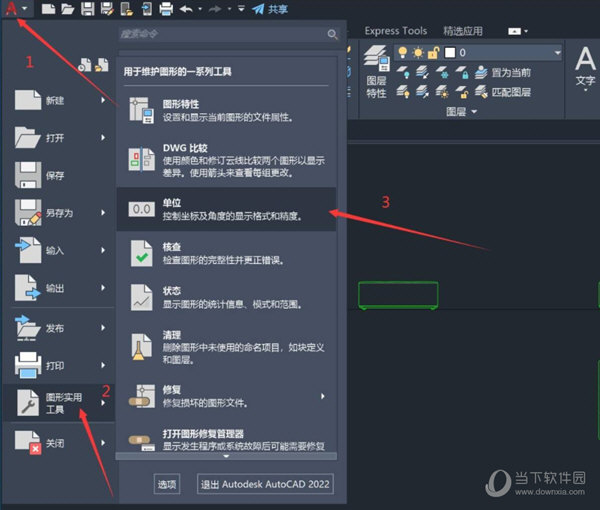The image size is (600, 510).
Task: Click the white layer color swatch
Action: [x=452, y=52]
